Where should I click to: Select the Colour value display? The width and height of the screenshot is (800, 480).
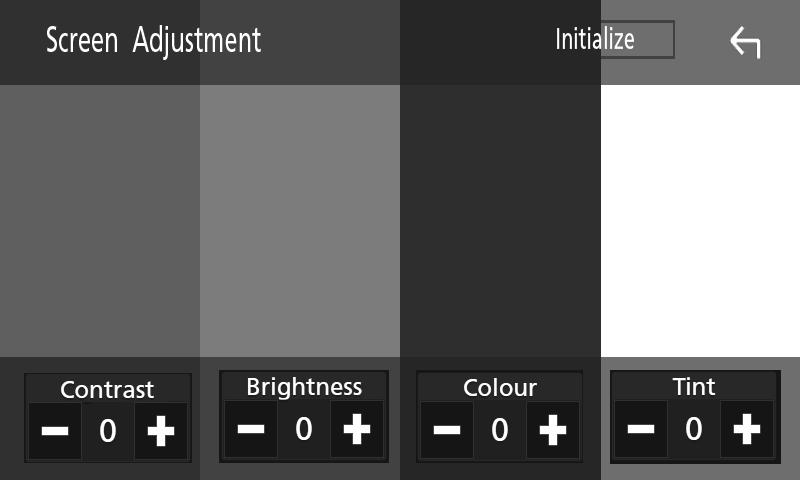point(500,430)
